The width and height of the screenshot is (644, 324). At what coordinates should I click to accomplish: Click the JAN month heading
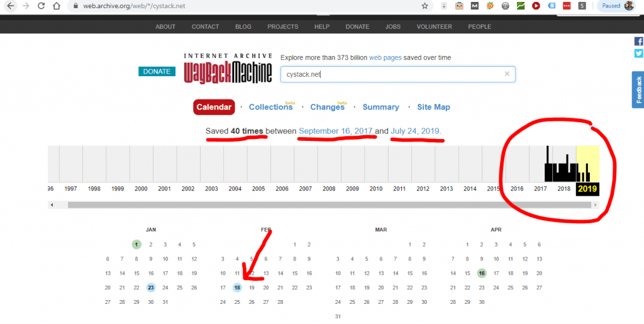(x=151, y=230)
